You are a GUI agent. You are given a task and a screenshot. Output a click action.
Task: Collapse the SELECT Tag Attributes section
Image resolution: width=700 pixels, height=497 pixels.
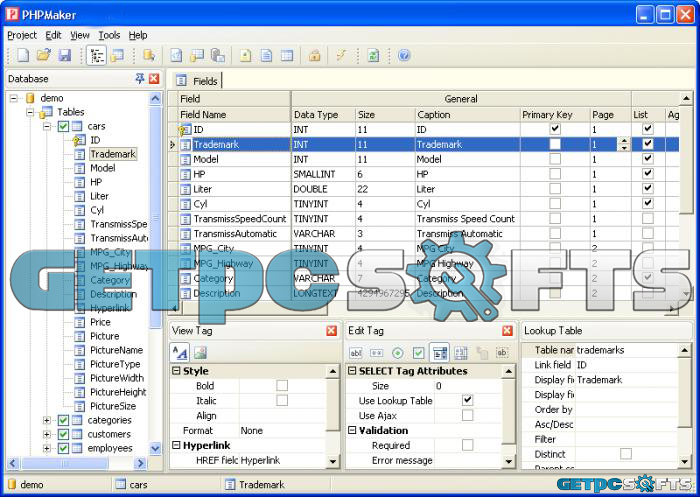coord(352,371)
